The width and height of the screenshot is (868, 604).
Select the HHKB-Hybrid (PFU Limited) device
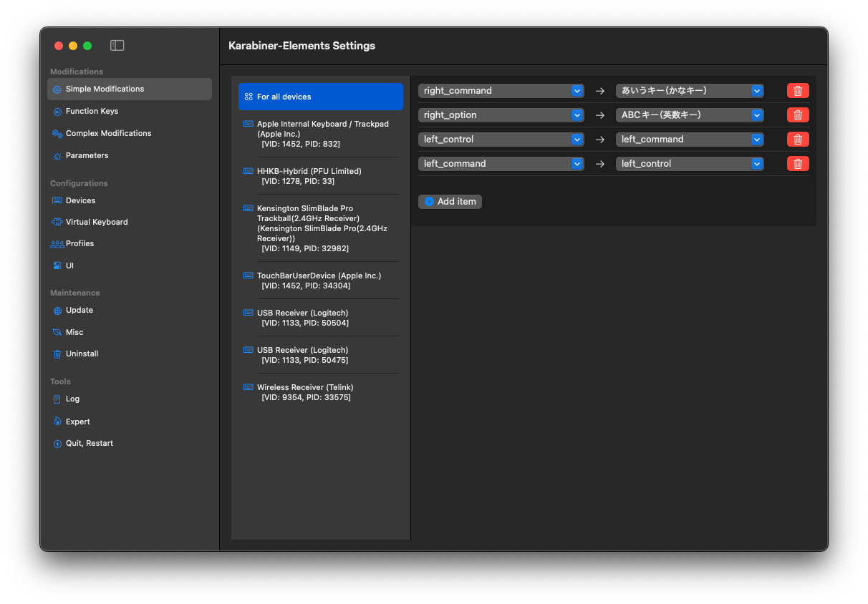(321, 176)
